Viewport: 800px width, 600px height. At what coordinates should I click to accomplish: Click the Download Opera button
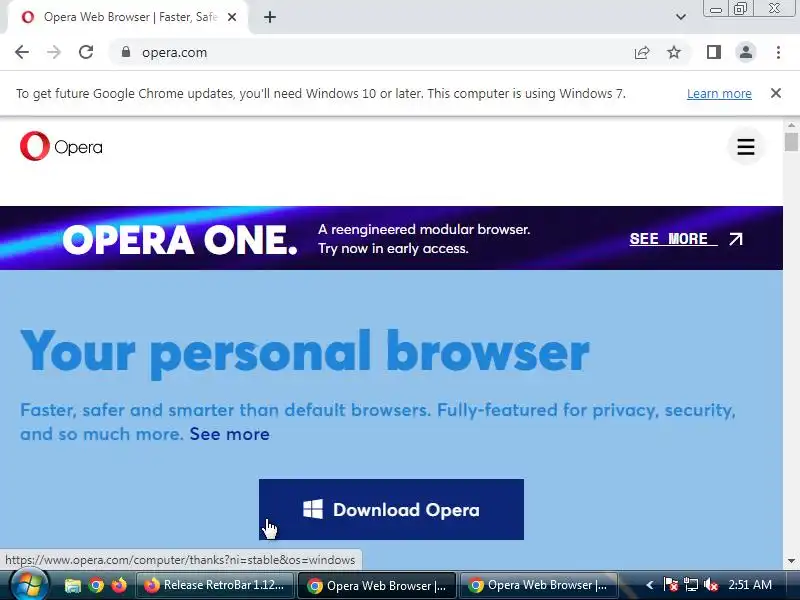(x=391, y=509)
